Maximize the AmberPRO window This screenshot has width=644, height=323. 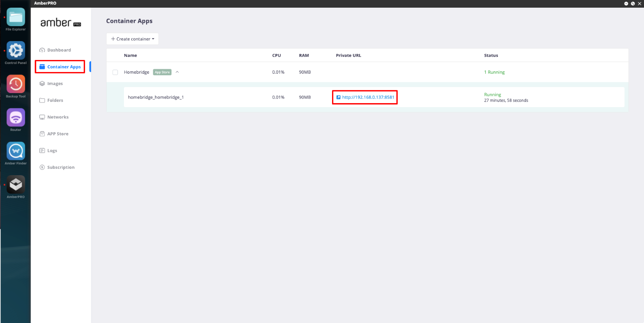(633, 4)
